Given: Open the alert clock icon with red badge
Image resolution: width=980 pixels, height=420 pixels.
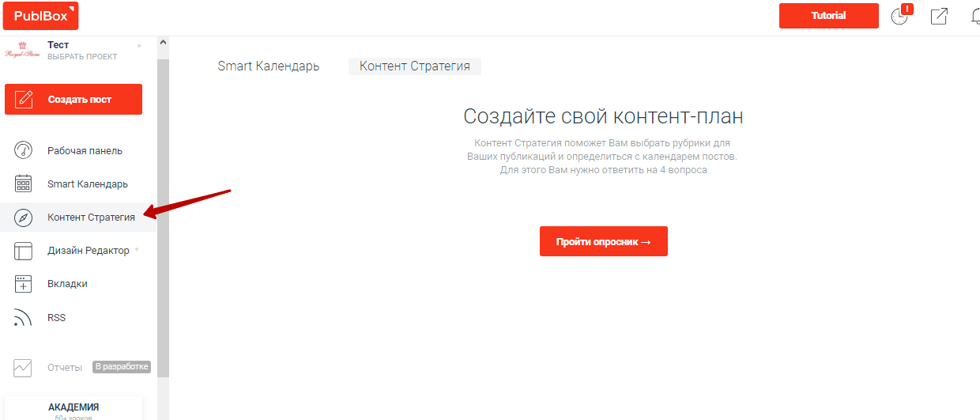Looking at the screenshot, I should 901,15.
